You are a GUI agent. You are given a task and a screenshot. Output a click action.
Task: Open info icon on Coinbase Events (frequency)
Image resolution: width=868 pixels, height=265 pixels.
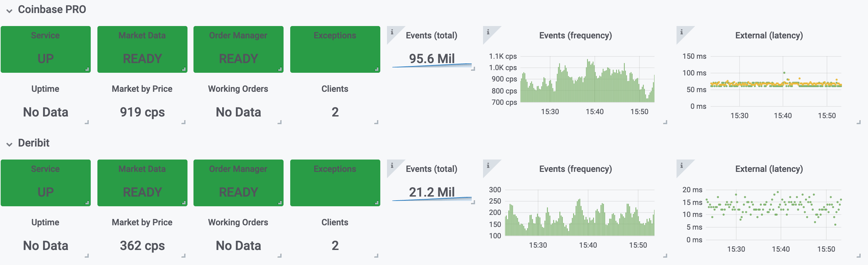488,32
